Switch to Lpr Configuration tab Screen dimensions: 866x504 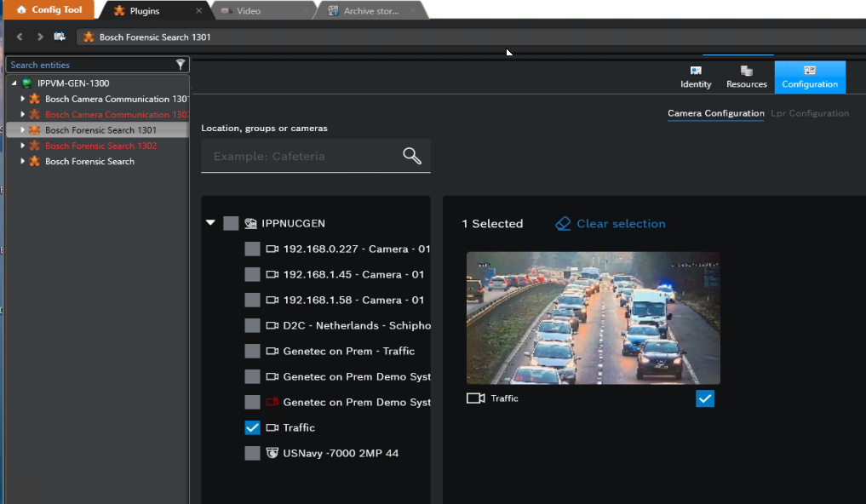[x=809, y=113]
